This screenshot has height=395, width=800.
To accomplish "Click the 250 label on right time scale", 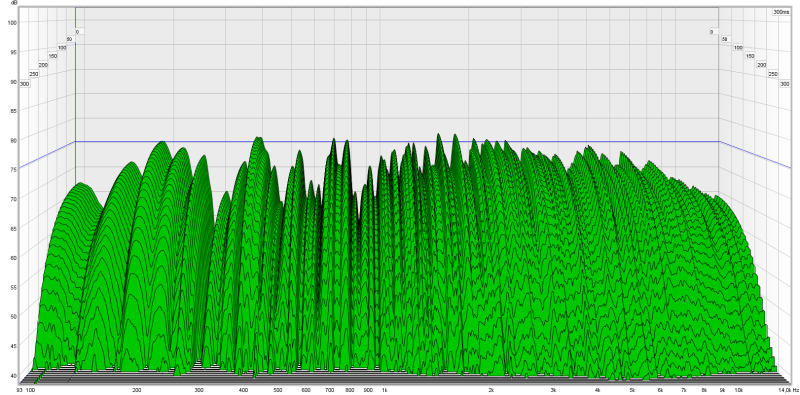I will click(x=773, y=74).
